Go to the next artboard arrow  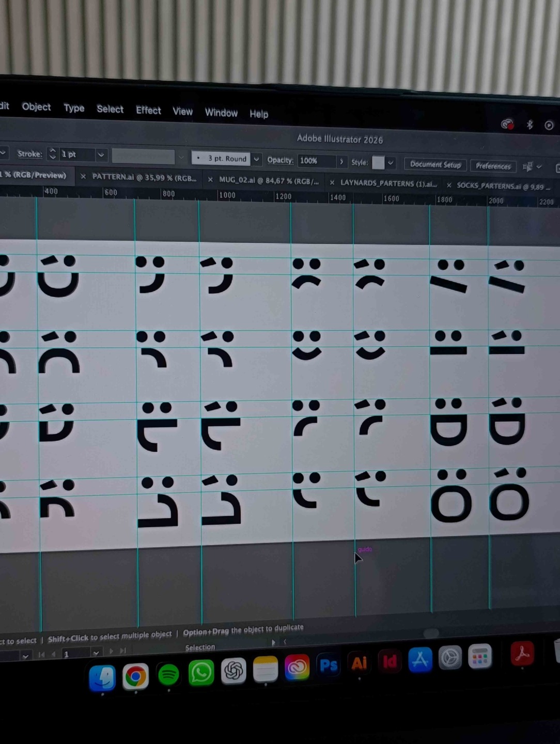(x=111, y=652)
